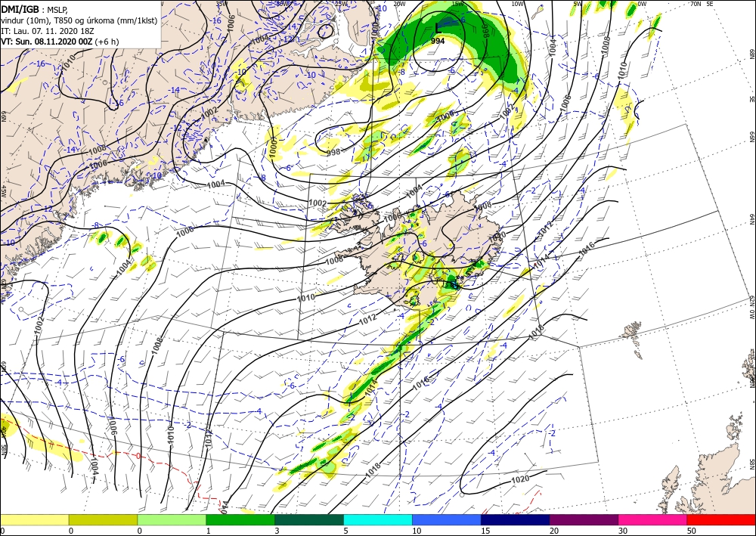Click the 35W longitude label
Viewport: 756px width, 536px height.
(222, 4)
